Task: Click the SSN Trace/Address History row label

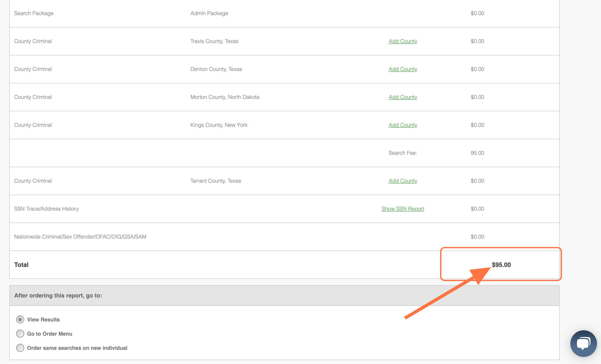Action: 46,209
